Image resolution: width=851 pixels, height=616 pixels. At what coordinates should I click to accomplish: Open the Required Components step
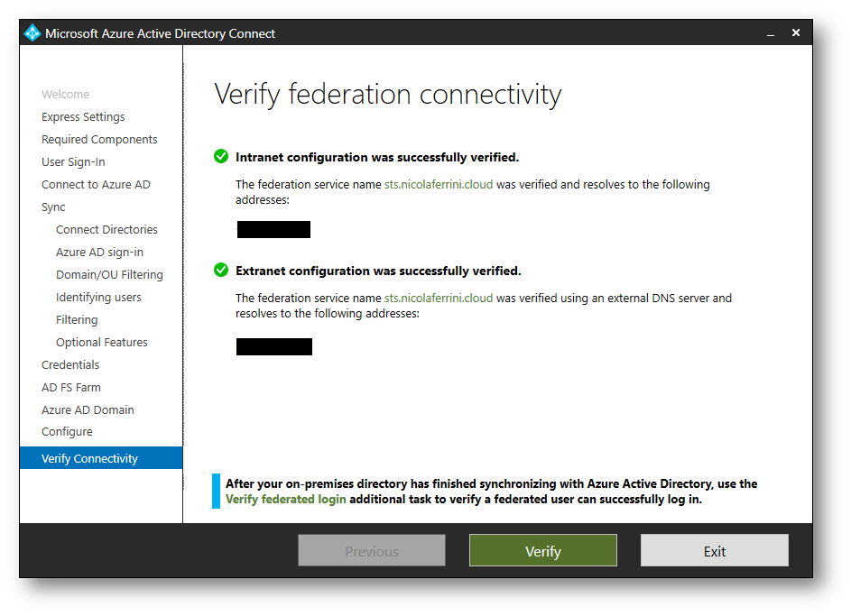(99, 139)
